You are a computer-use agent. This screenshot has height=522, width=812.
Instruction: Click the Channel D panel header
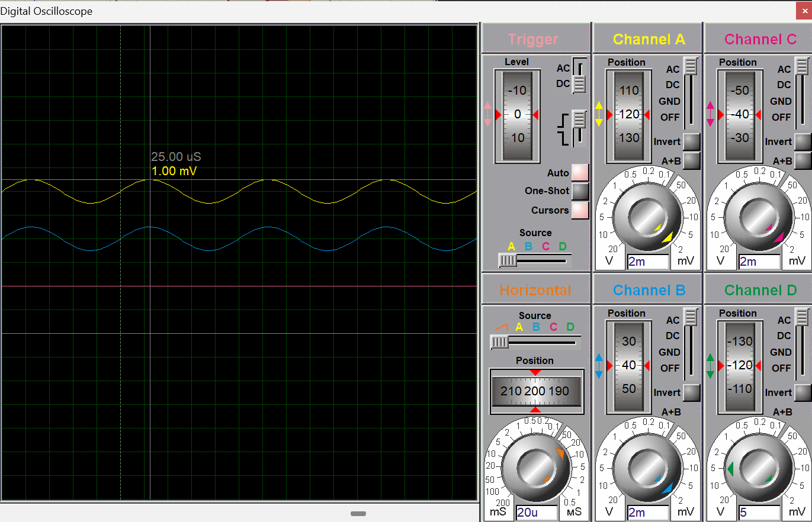pos(760,290)
